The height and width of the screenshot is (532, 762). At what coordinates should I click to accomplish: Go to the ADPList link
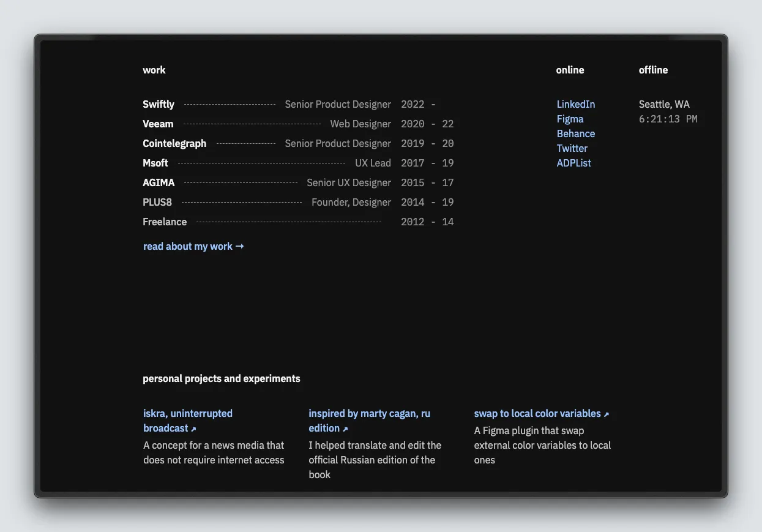tap(573, 163)
